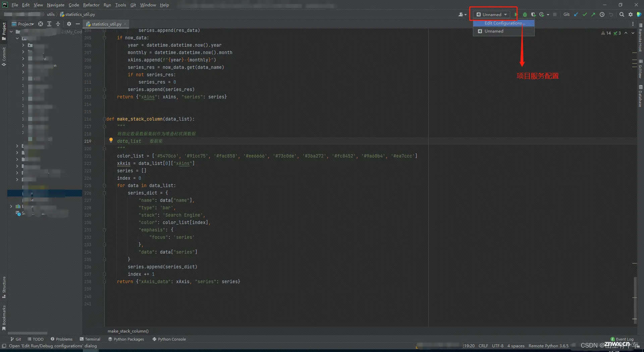The height and width of the screenshot is (352, 644).
Task: Toggle the Database side panel
Action: pyautogui.click(x=640, y=96)
